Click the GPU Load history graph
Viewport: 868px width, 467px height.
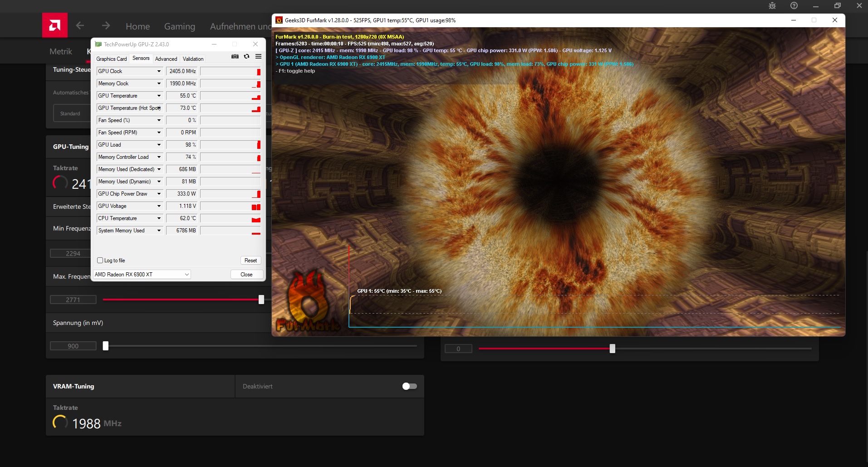(230, 145)
